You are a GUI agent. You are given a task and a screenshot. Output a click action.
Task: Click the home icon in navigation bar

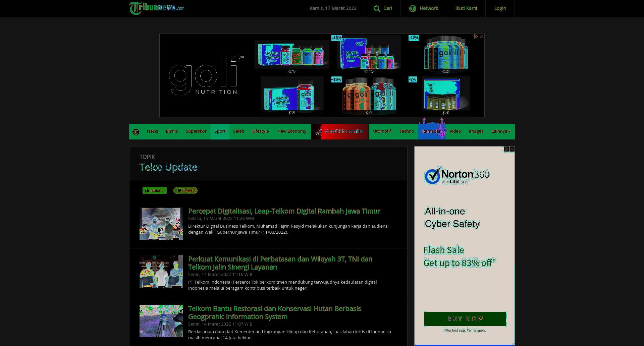(x=136, y=132)
